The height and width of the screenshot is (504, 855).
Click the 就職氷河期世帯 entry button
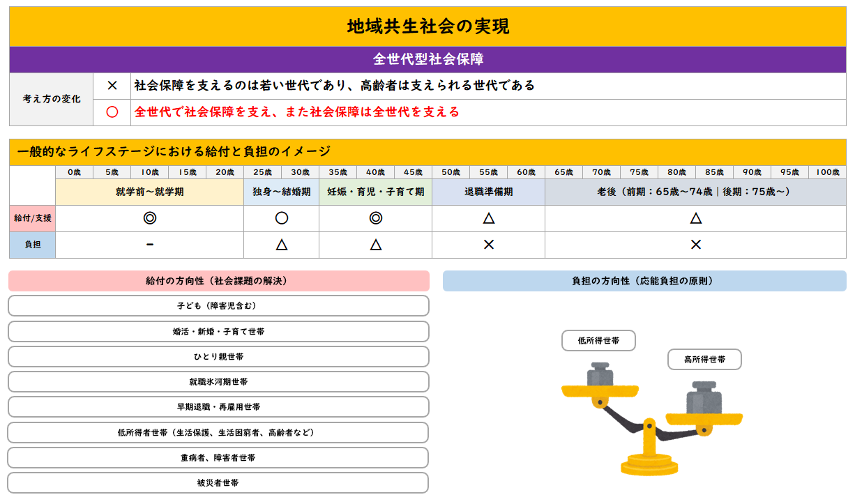218,381
